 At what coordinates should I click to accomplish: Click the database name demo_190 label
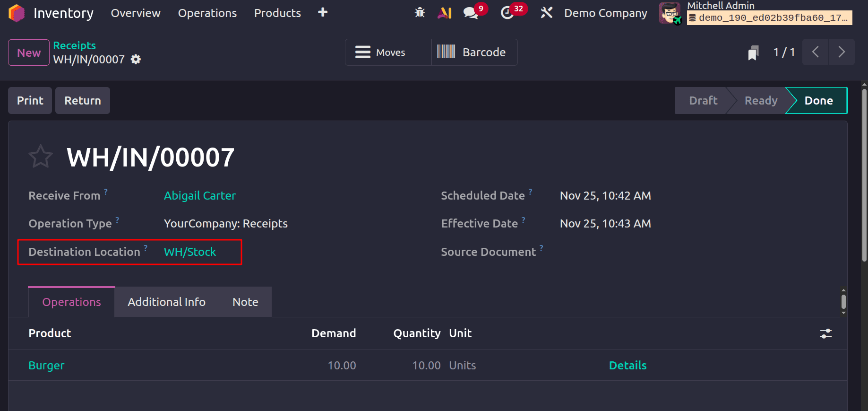coord(769,18)
